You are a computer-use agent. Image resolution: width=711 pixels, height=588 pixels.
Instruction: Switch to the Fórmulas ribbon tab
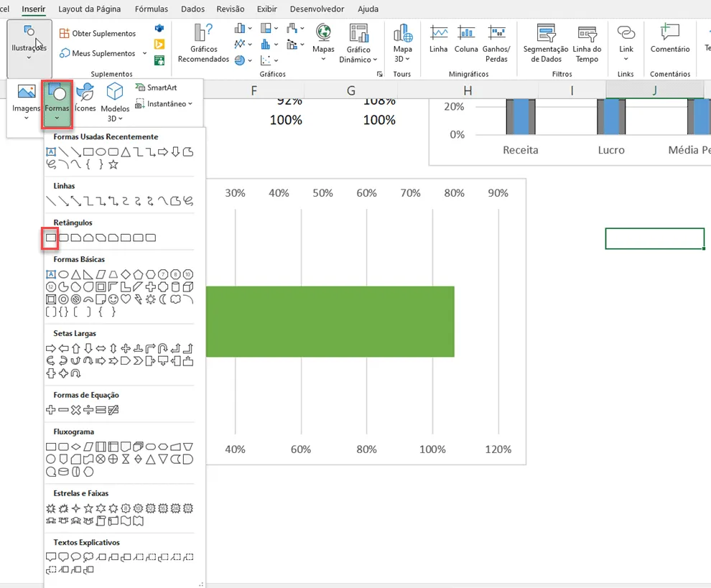coord(152,9)
